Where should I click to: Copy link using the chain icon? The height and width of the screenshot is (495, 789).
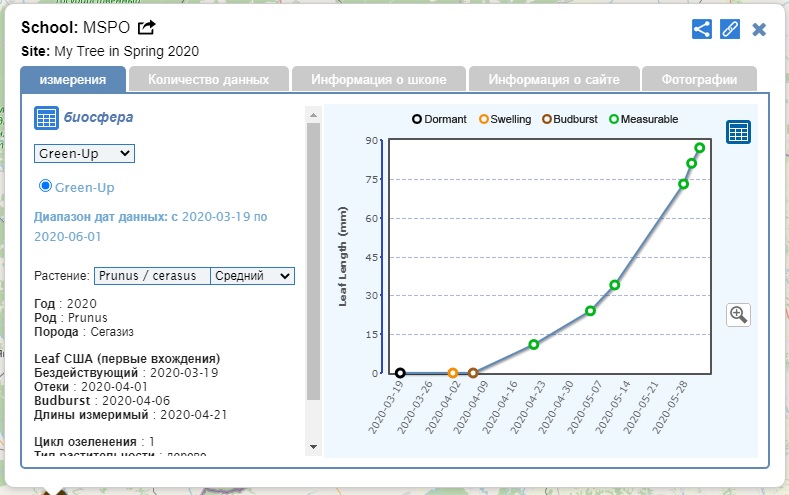tap(730, 29)
